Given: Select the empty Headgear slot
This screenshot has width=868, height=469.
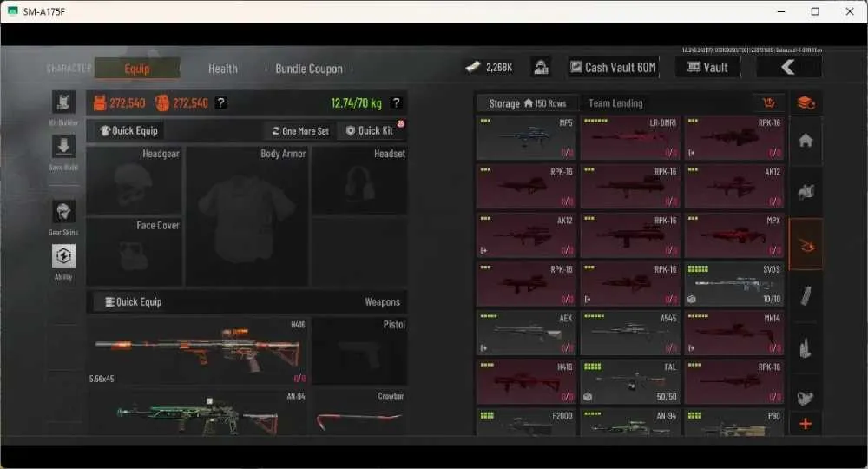Looking at the screenshot, I should (x=135, y=180).
